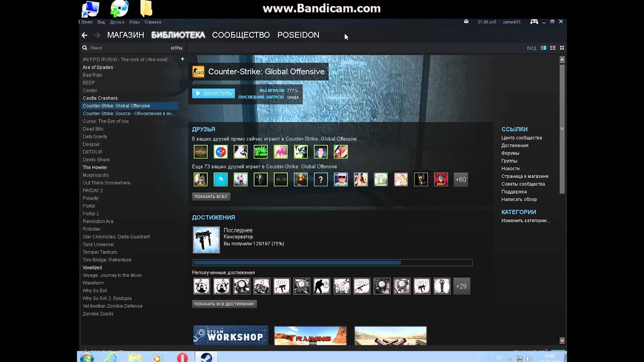Select The Howler in game list
The height and width of the screenshot is (362, 644).
[x=95, y=167]
